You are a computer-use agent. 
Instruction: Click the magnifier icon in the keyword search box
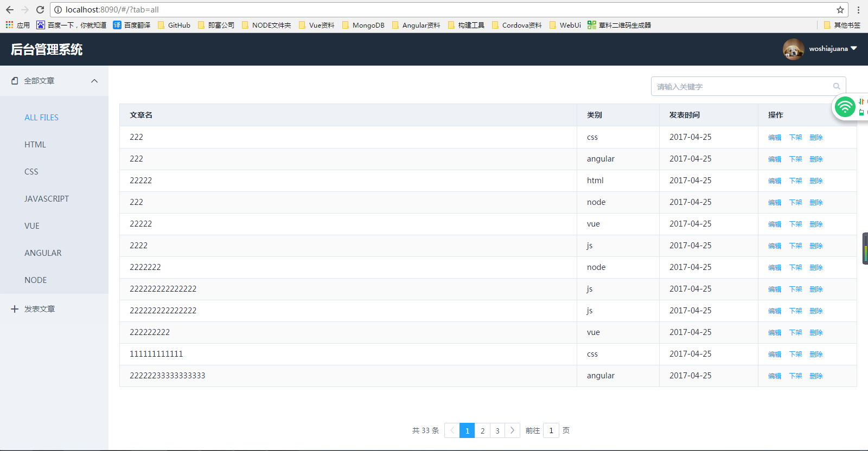(x=837, y=86)
